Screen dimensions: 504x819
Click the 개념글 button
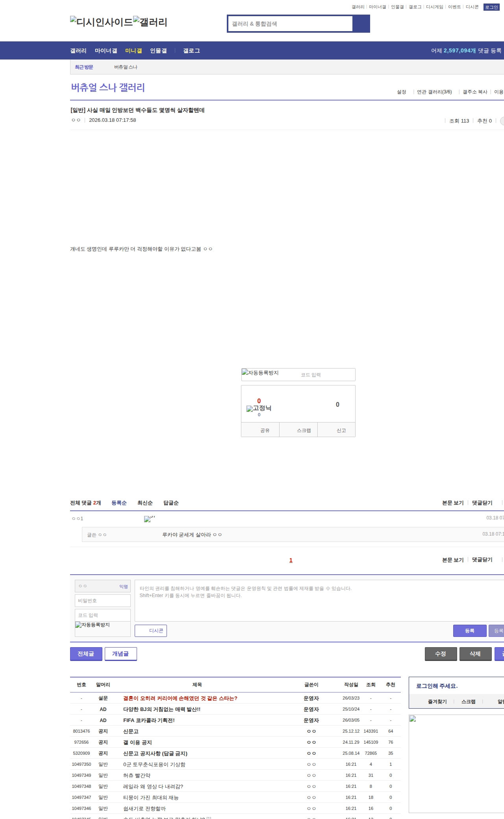[120, 654]
